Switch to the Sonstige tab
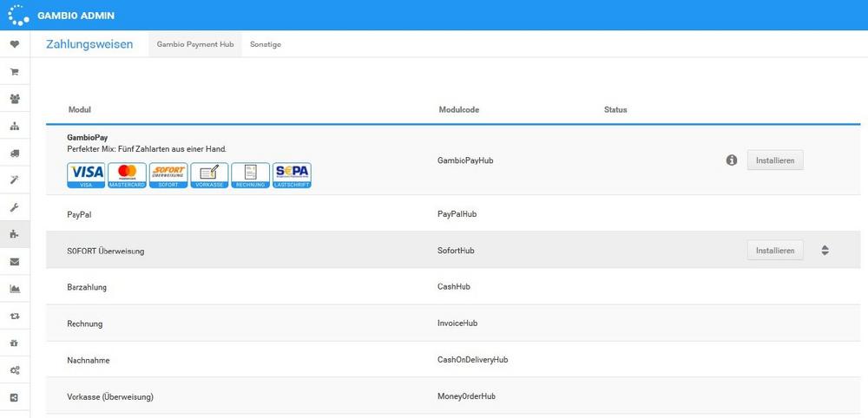 click(266, 44)
